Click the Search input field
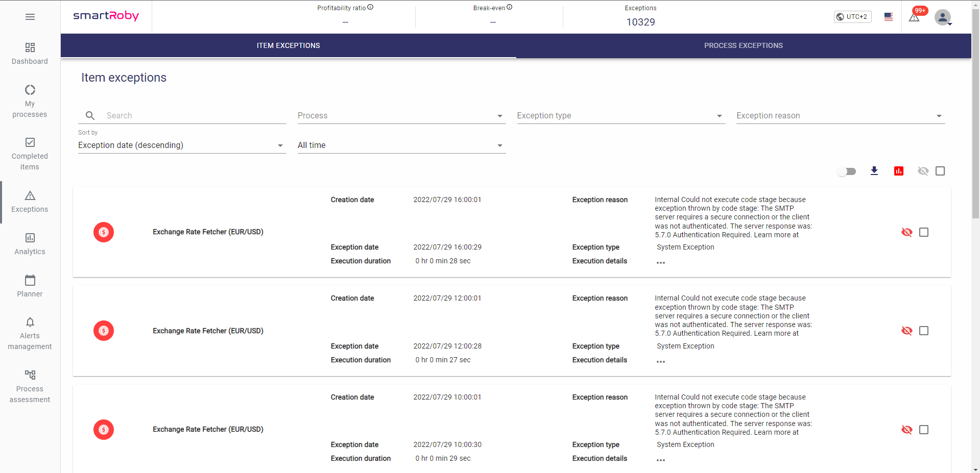Image resolution: width=980 pixels, height=473 pixels. coord(194,116)
